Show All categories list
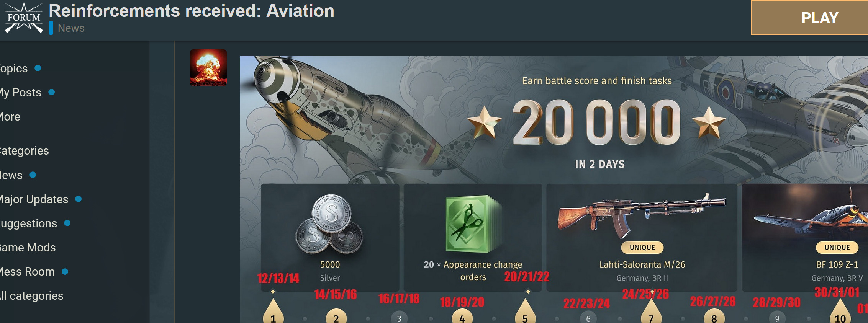The width and height of the screenshot is (868, 323). tap(31, 296)
